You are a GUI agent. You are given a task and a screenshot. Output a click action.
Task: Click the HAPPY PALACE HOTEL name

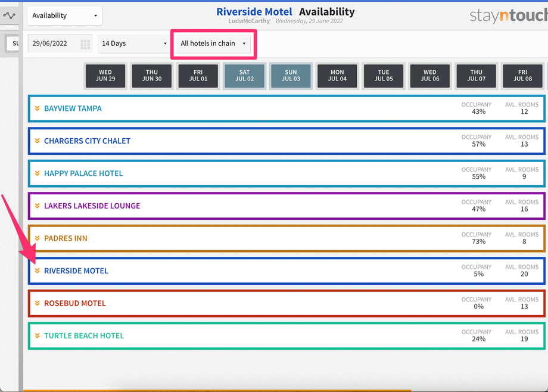click(83, 173)
